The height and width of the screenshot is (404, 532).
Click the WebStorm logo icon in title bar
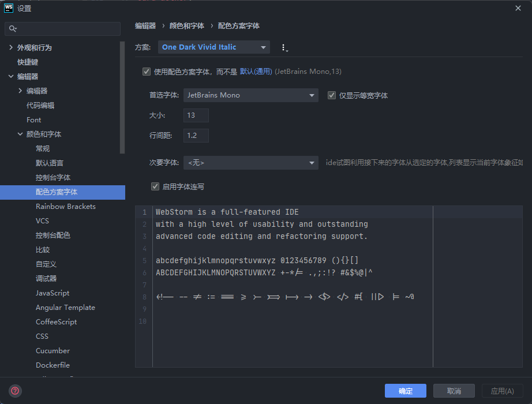click(x=9, y=8)
